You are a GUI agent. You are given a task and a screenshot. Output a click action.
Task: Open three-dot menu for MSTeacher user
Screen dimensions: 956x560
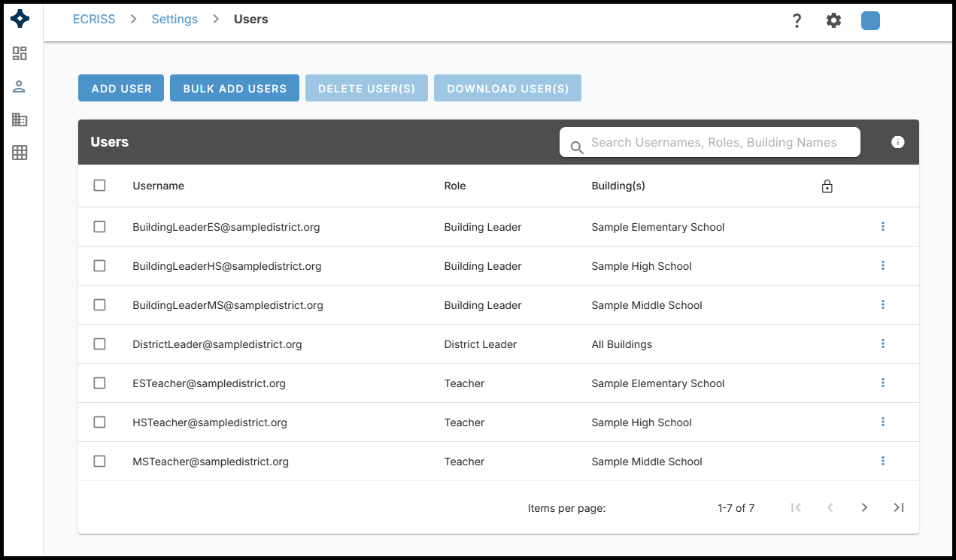882,461
